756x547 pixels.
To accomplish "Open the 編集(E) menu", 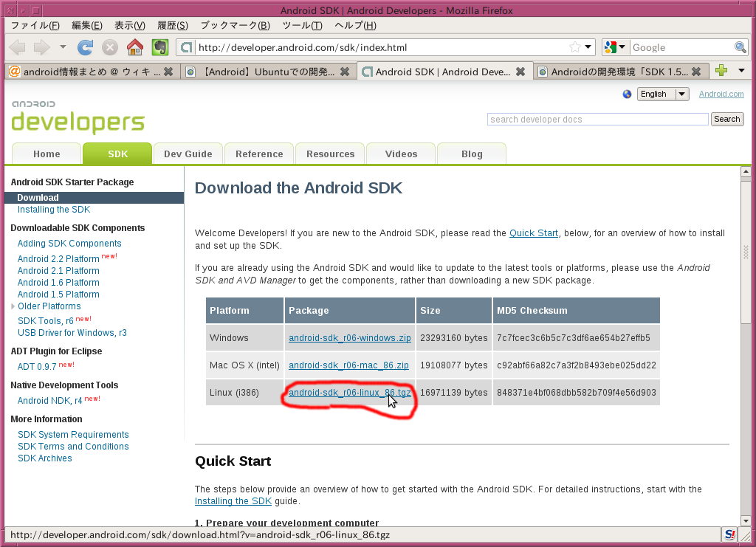I will pos(87,26).
